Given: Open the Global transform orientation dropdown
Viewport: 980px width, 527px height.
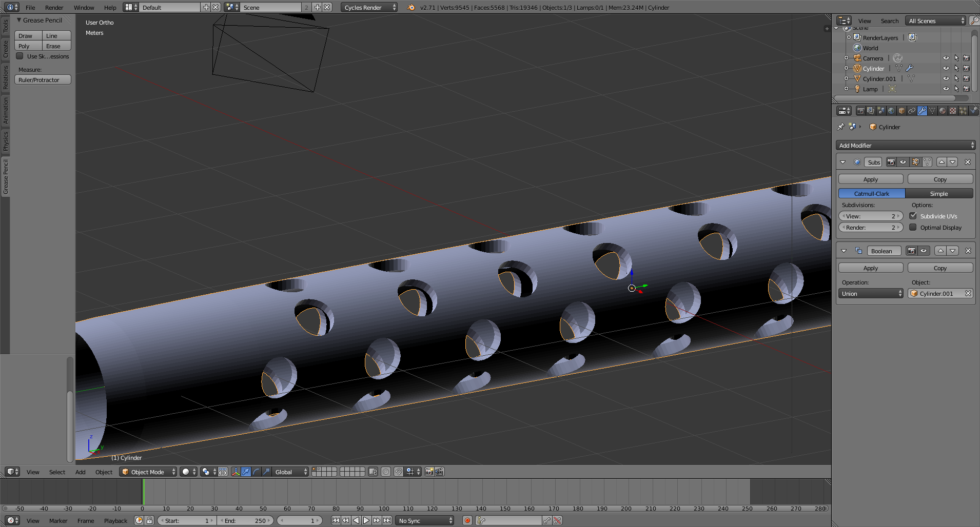Looking at the screenshot, I should pyautogui.click(x=290, y=472).
